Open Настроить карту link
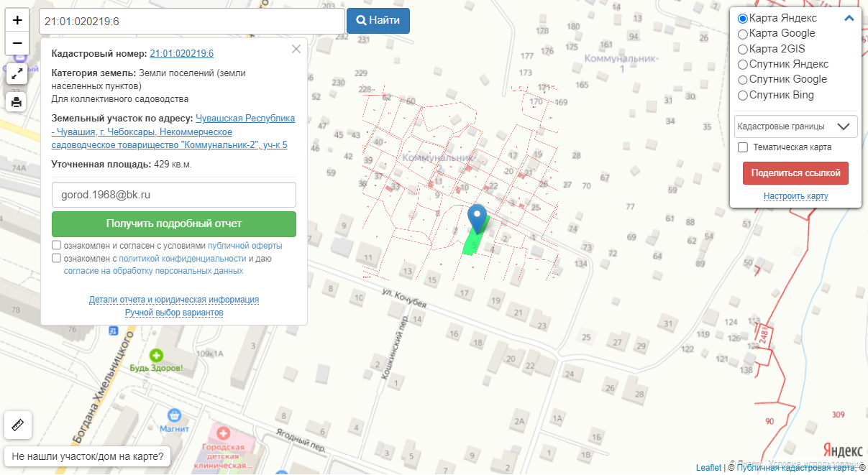The image size is (868, 475). click(795, 196)
